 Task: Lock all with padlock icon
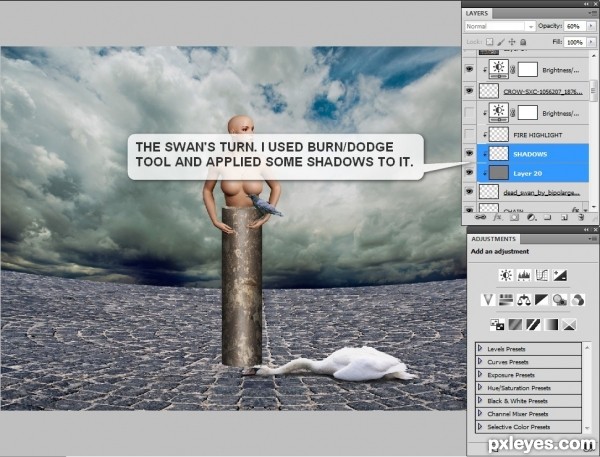pyautogui.click(x=523, y=42)
